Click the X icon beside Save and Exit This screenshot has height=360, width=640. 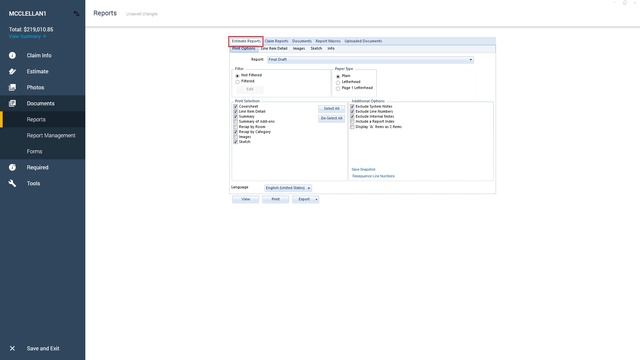12,349
